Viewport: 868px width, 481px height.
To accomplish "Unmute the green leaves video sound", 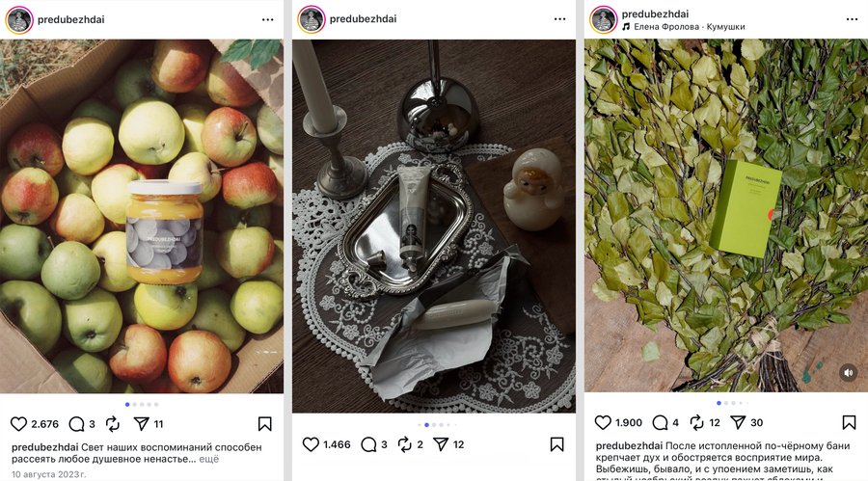I will pyautogui.click(x=848, y=373).
